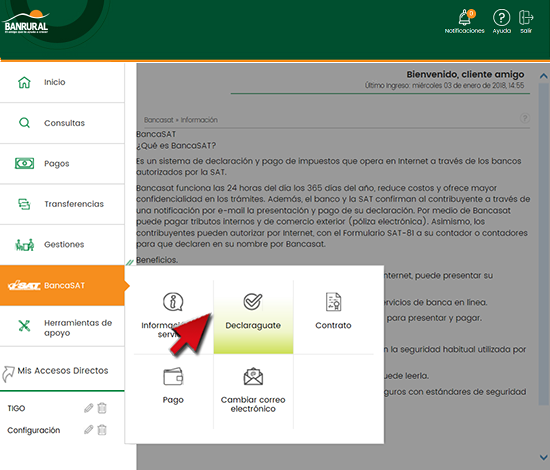Click the Consultas magnifier icon
This screenshot has width=550, height=470.
pyautogui.click(x=24, y=123)
